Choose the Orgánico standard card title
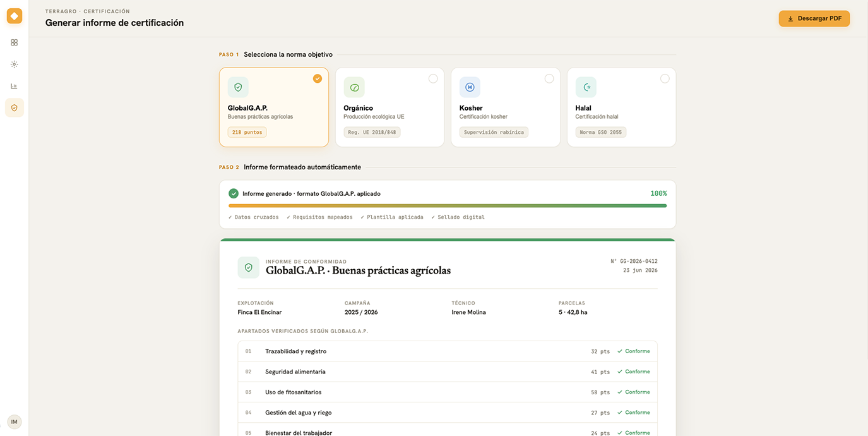The image size is (868, 436). 358,108
